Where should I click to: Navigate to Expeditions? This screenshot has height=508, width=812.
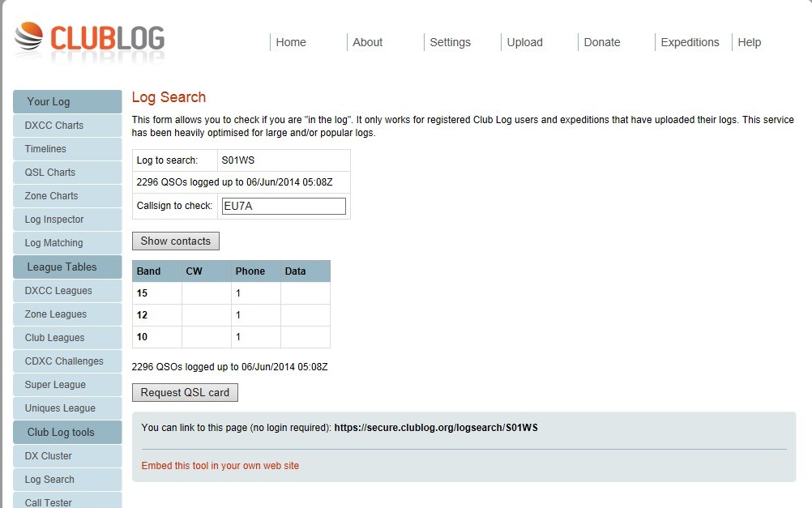coord(690,42)
